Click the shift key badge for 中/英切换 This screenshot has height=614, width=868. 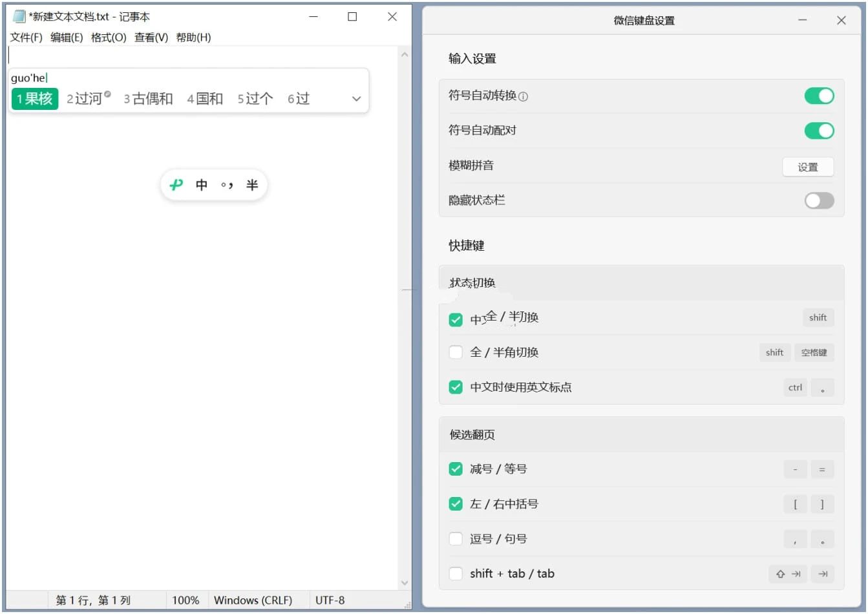point(818,317)
